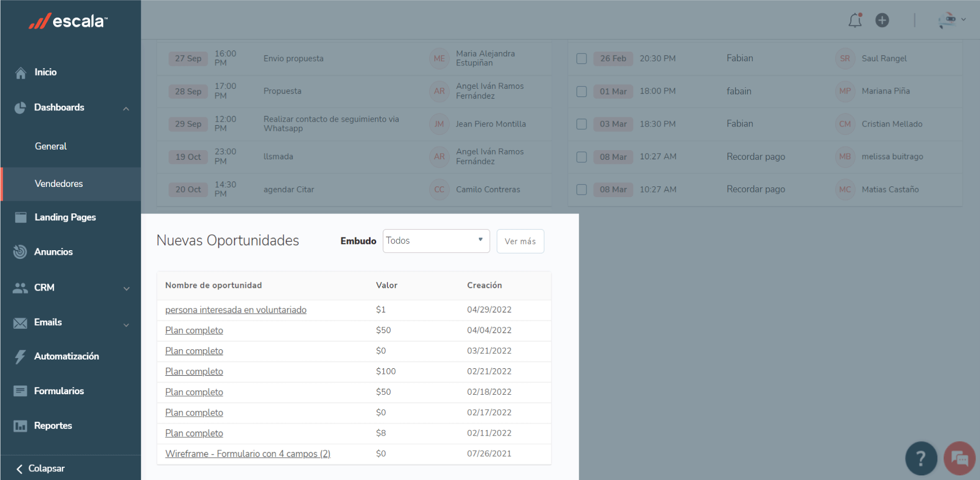The width and height of the screenshot is (980, 480).
Task: Mark the 01 Mar fabain task checkbox
Action: tap(581, 91)
